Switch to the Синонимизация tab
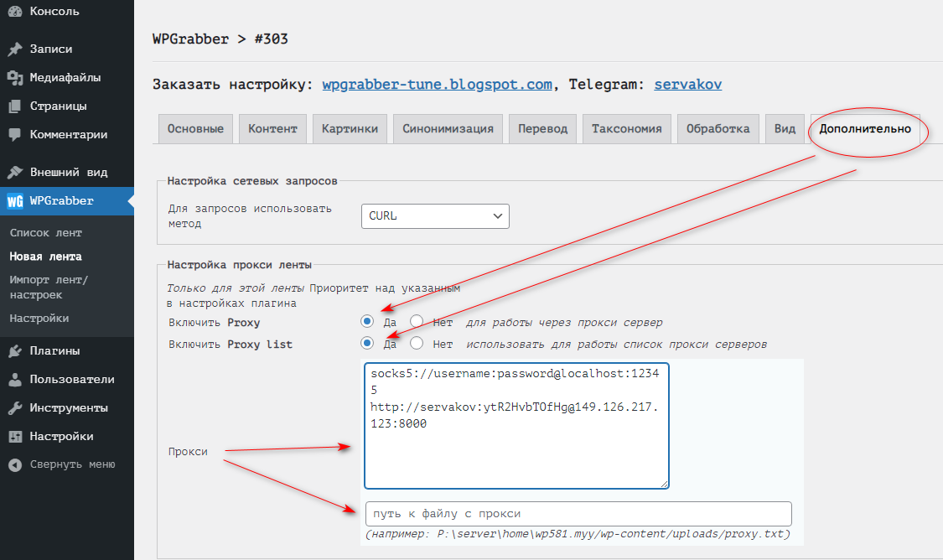 448,129
